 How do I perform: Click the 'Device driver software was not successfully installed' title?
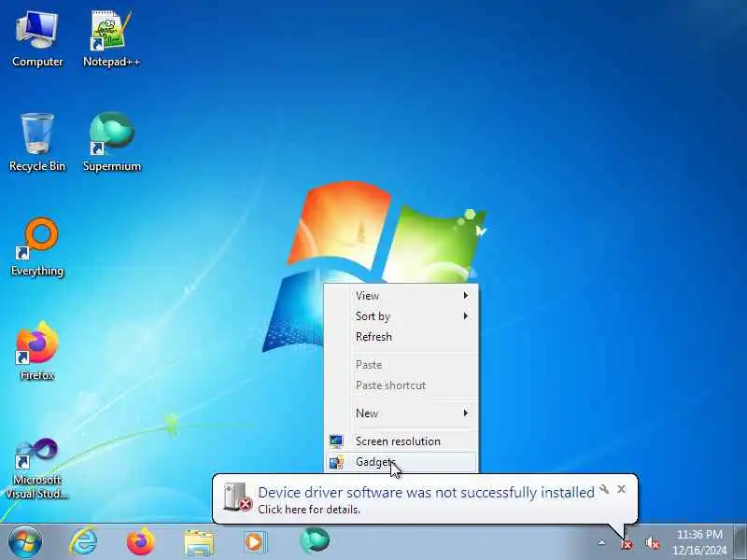pos(426,492)
